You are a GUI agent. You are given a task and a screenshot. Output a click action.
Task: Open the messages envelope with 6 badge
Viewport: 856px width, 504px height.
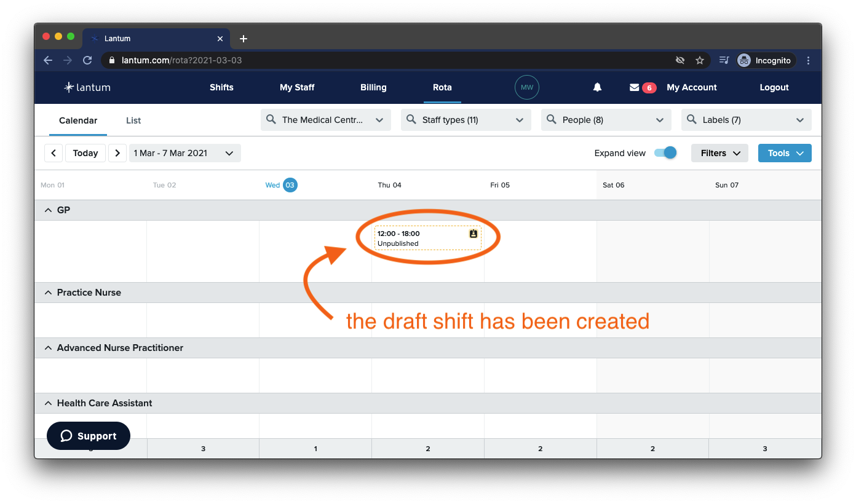(642, 87)
